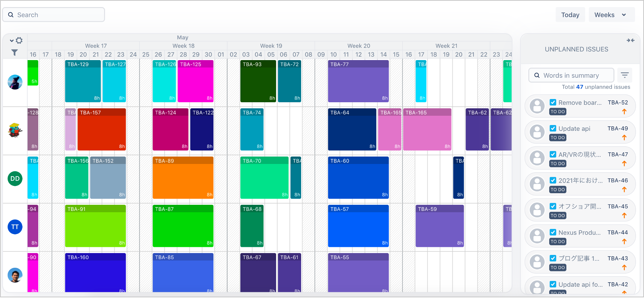Image resolution: width=644 pixels, height=298 pixels.
Task: Open the TBA-44 issue link
Action: 617,232
